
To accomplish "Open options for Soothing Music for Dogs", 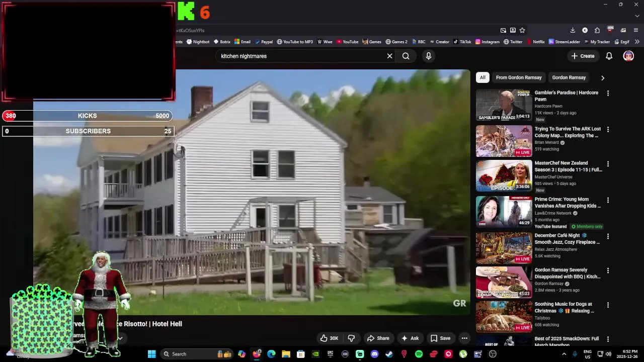I will tap(608, 305).
